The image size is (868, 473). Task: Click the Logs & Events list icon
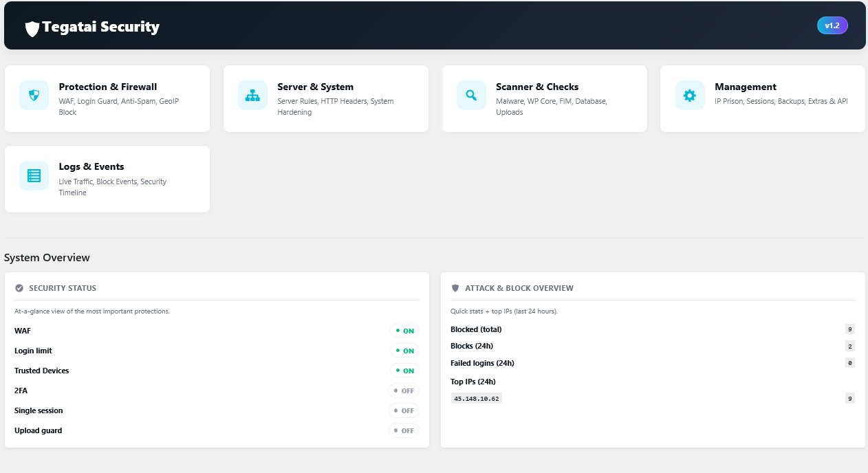point(34,175)
